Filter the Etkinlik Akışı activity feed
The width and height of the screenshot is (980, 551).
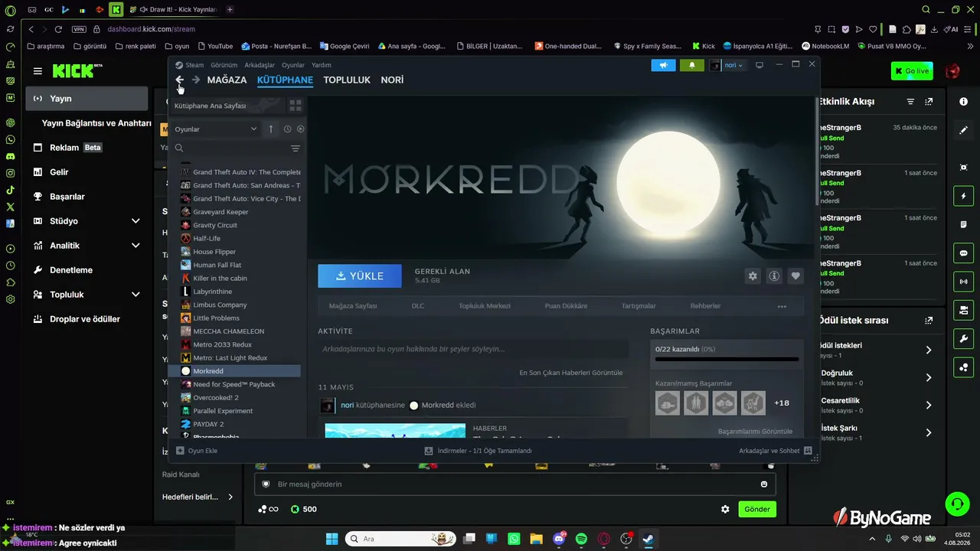(910, 102)
